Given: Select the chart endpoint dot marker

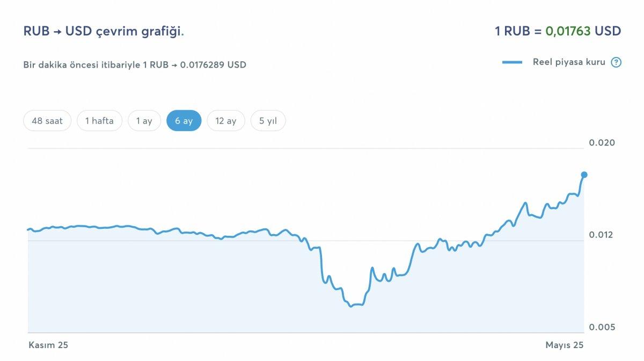Looking at the screenshot, I should 583,174.
